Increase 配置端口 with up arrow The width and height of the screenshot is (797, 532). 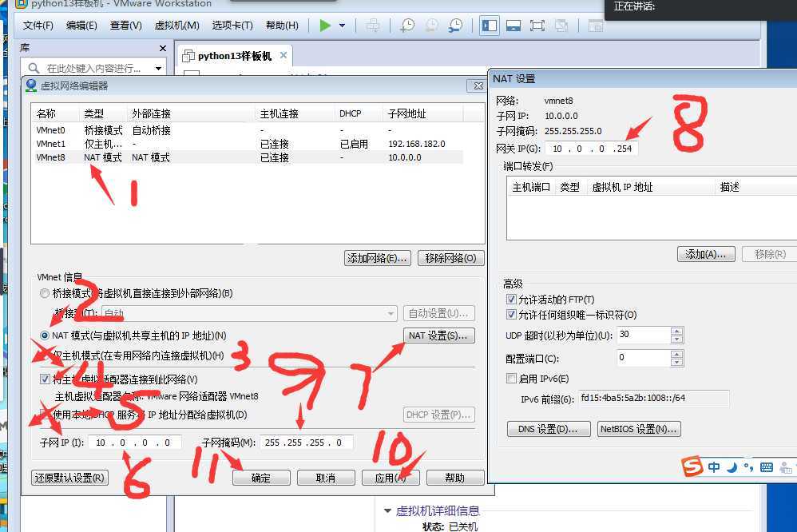676,354
